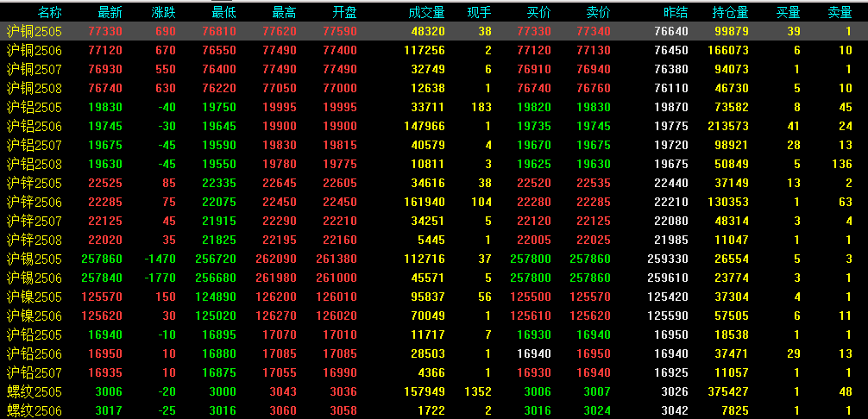Select the 沪铜2508 contract name
868x419 pixels.
coord(35,89)
